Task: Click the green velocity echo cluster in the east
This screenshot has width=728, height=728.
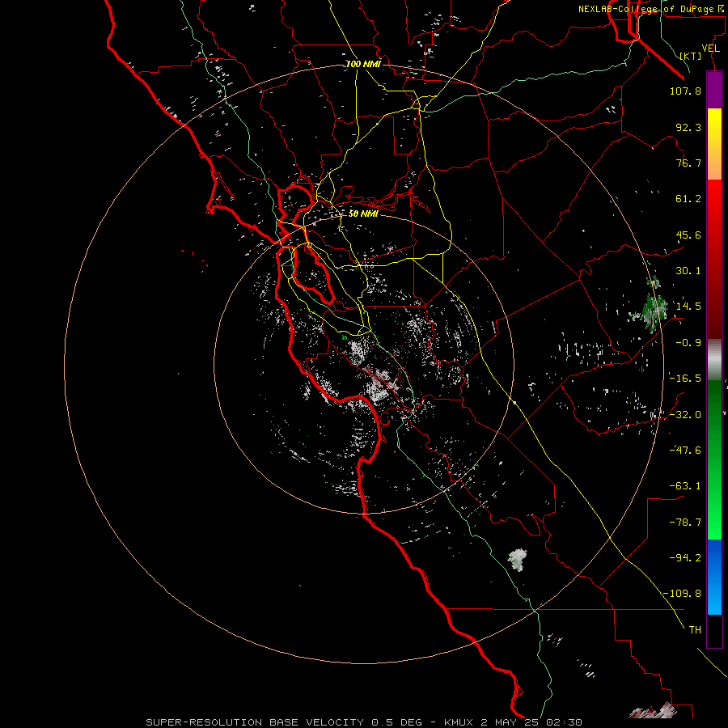Action: click(654, 310)
